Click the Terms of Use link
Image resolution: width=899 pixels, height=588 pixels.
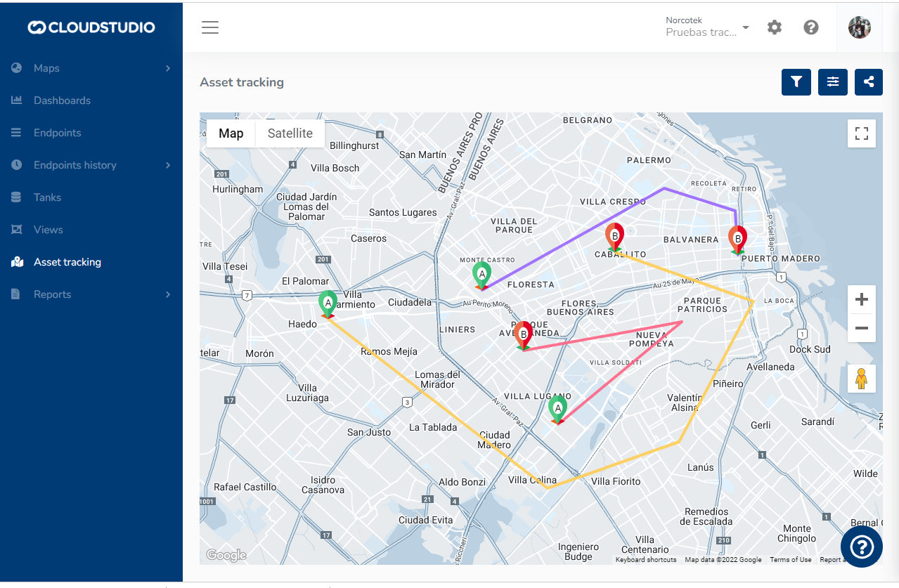[790, 560]
